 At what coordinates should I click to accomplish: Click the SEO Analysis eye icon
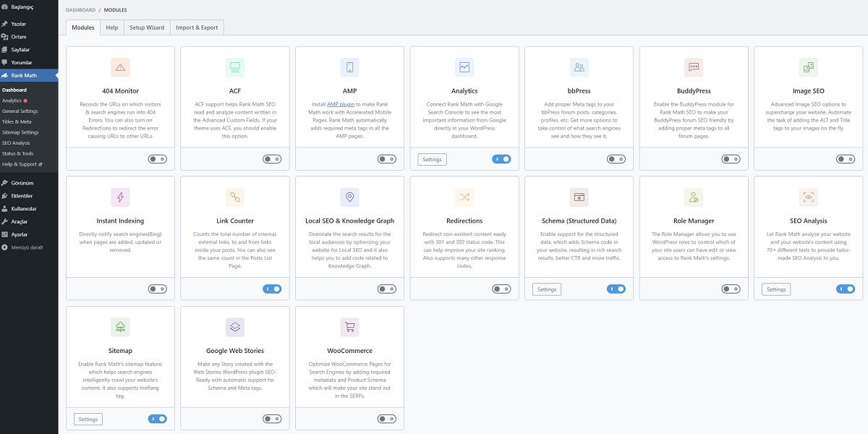click(x=808, y=197)
